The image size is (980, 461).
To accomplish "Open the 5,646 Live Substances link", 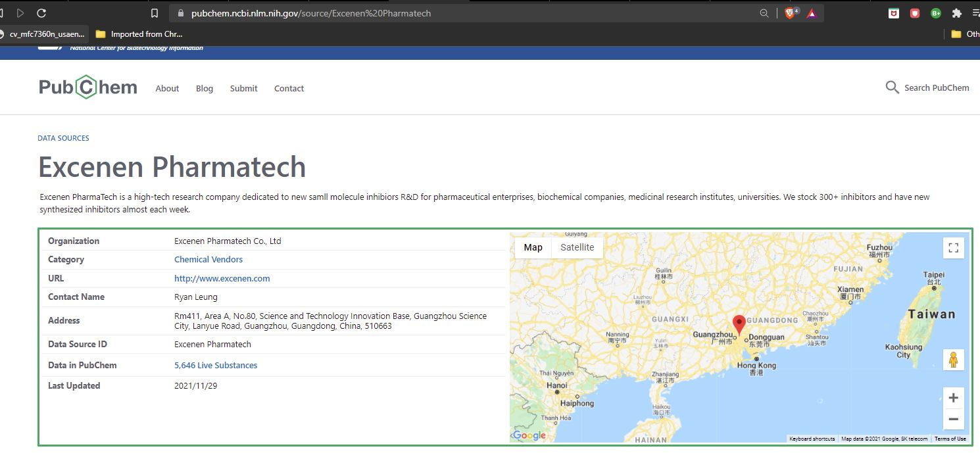I will (216, 365).
